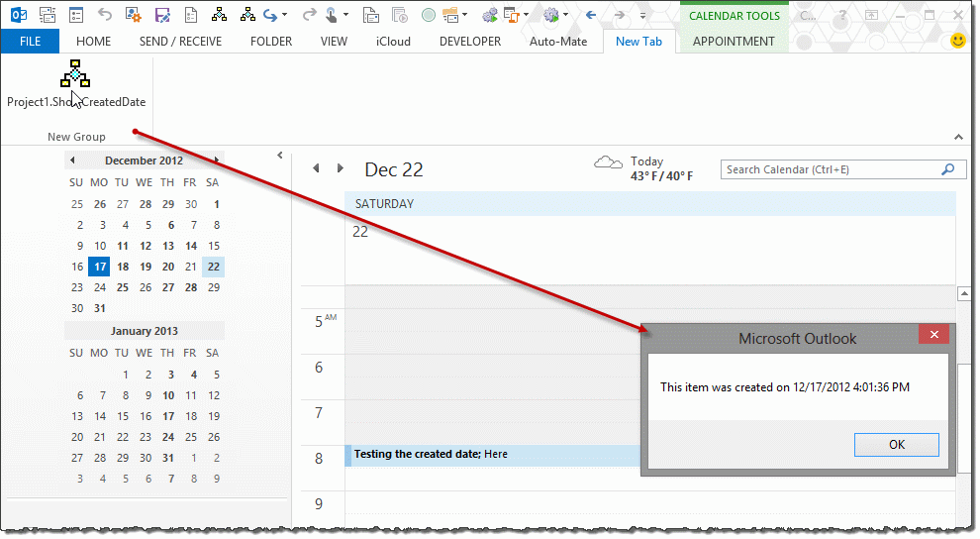Select December 31 in the mini calendar
This screenshot has width=980, height=539.
pyautogui.click(x=100, y=308)
